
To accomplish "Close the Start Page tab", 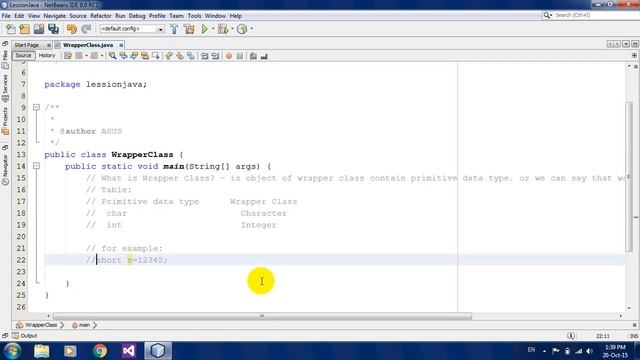I will pos(49,45).
